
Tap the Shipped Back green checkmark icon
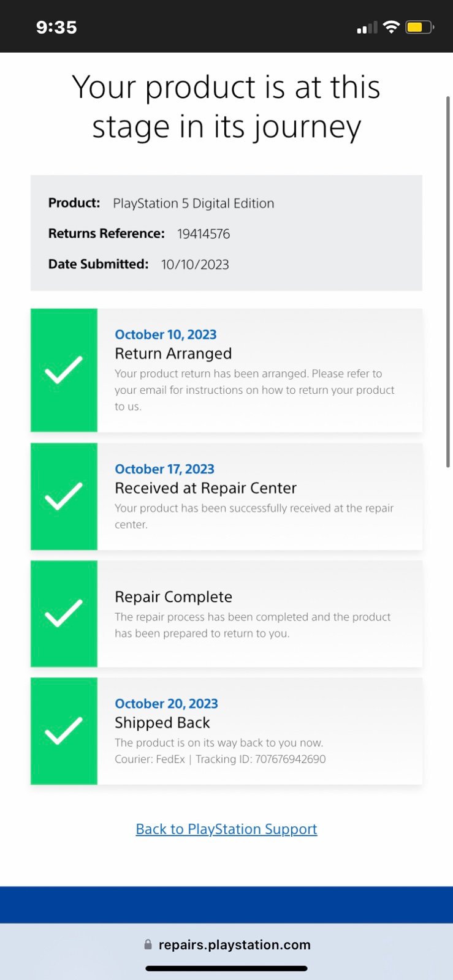[x=64, y=731]
